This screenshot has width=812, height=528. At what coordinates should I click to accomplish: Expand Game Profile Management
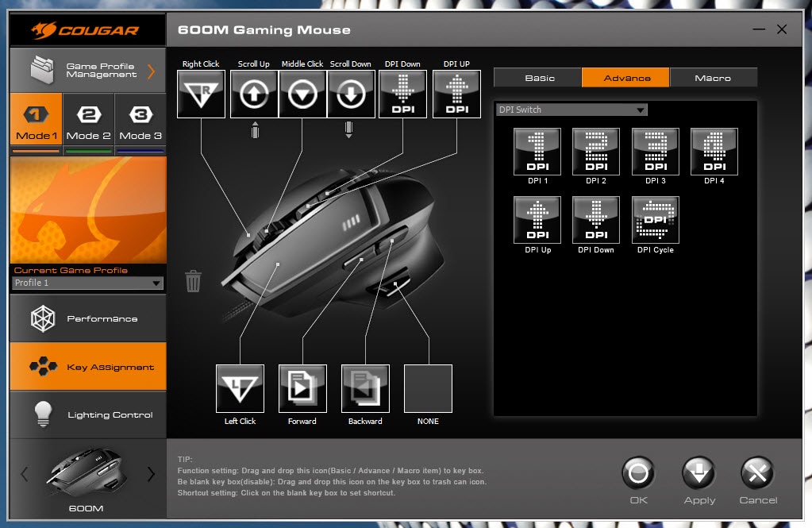pyautogui.click(x=88, y=71)
